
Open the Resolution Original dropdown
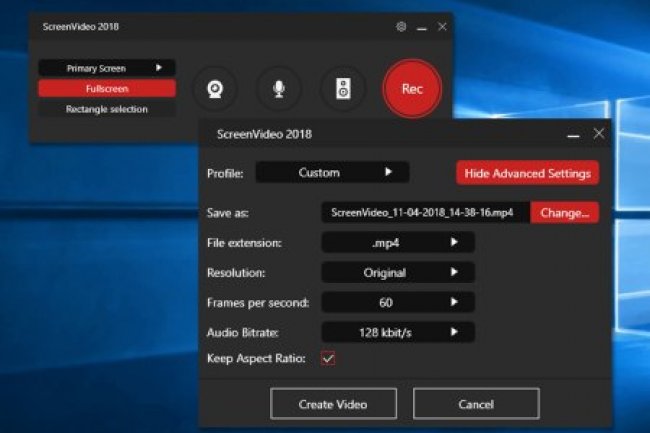pyautogui.click(x=398, y=272)
